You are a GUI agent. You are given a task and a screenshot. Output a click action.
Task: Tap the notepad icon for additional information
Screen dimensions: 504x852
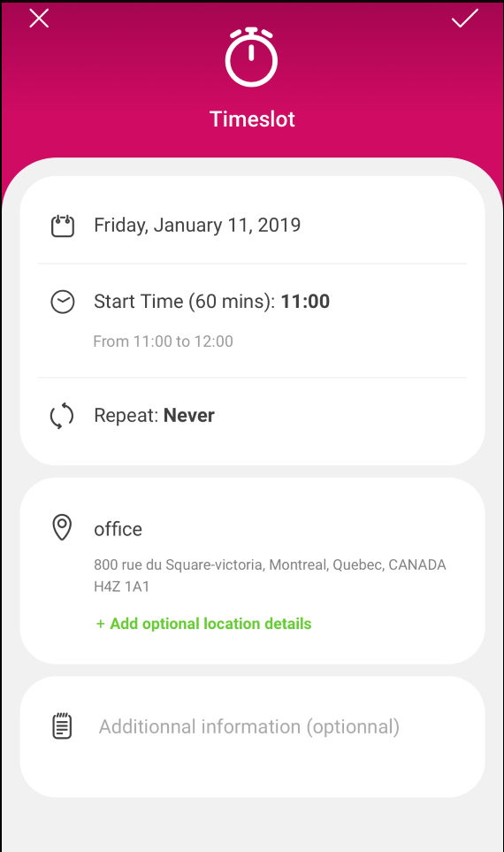coord(62,726)
